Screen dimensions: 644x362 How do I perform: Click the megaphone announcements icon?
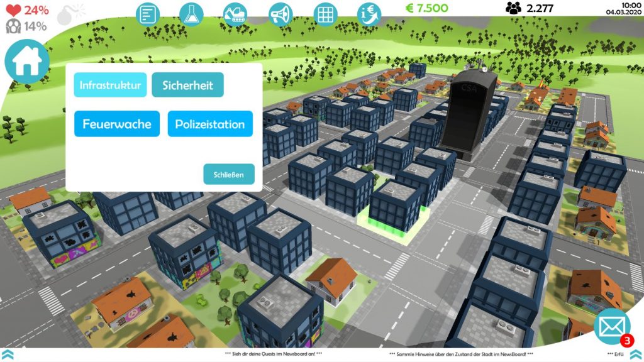pos(280,14)
